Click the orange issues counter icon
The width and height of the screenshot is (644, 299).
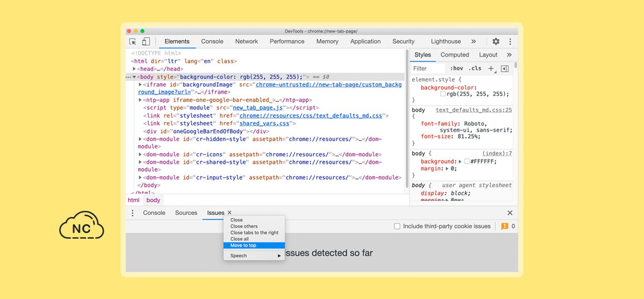505,226
